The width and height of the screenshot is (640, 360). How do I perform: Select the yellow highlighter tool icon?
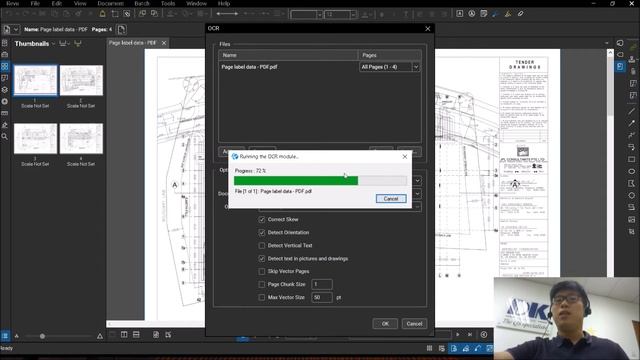pos(508,14)
